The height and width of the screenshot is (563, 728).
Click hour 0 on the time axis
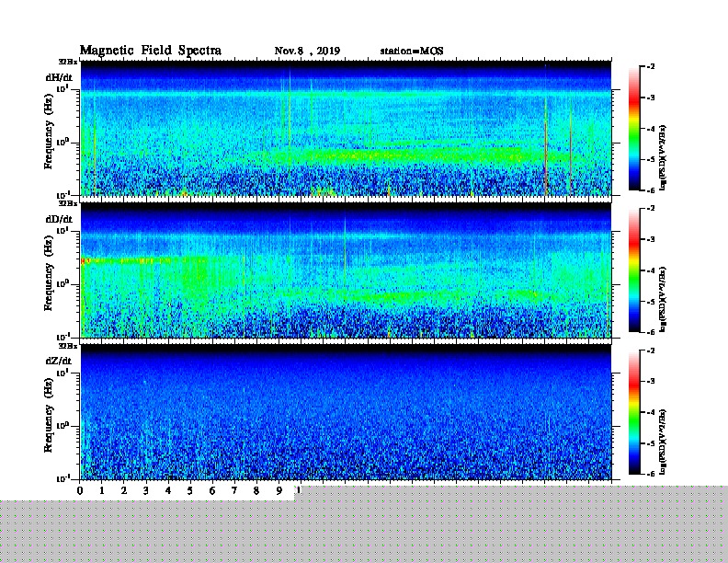point(80,491)
